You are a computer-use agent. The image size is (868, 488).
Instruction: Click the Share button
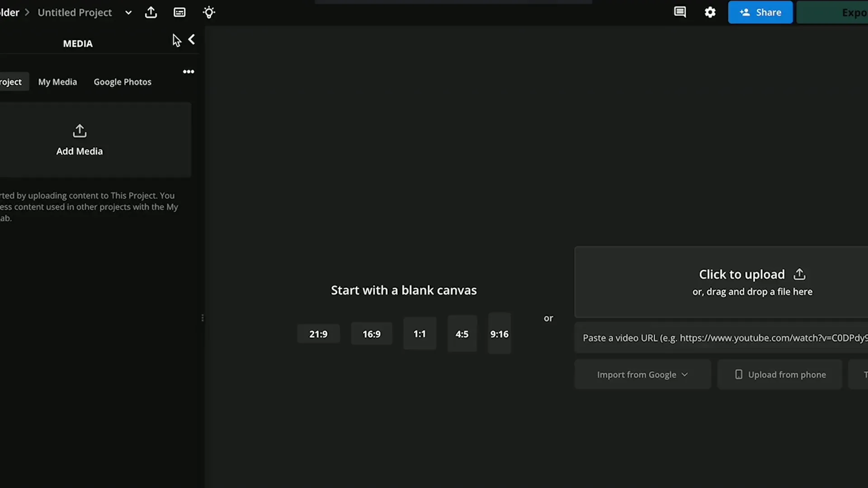[760, 12]
